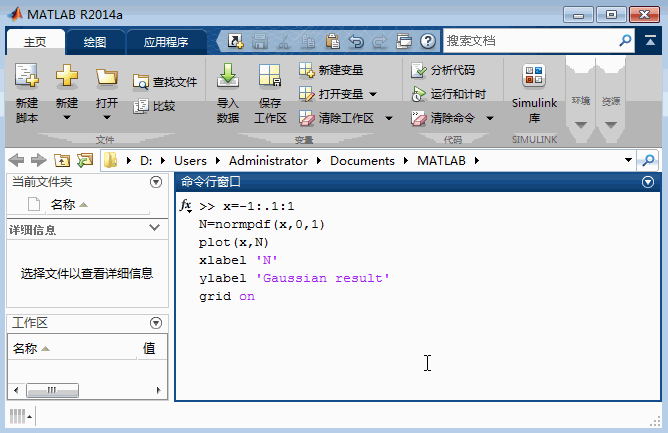Click the workspace horizontal scrollbar thumb

(52, 390)
